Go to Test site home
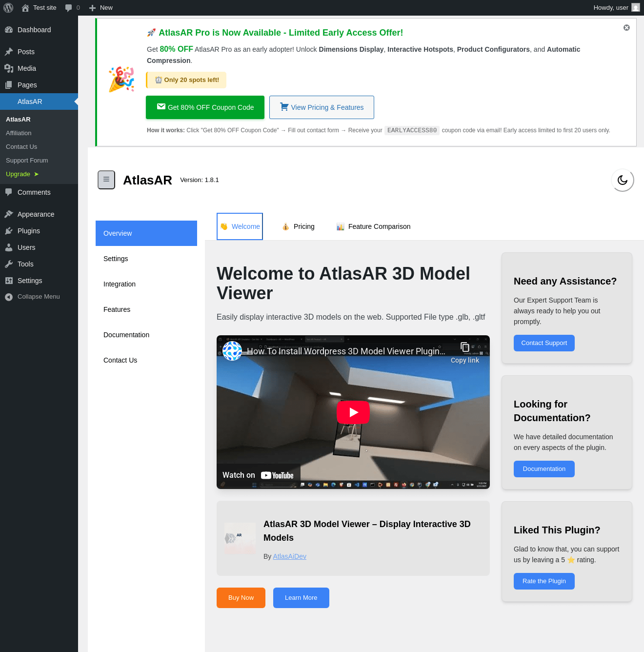 [39, 8]
